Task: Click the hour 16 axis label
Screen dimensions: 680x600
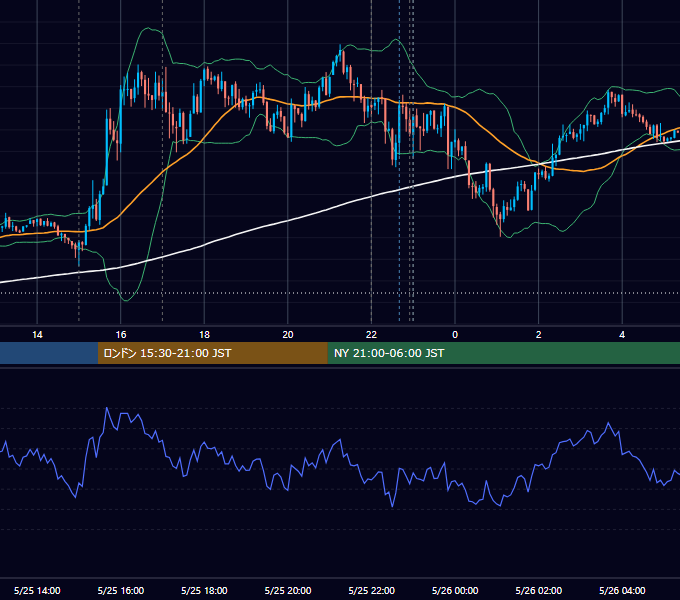Action: [121, 334]
